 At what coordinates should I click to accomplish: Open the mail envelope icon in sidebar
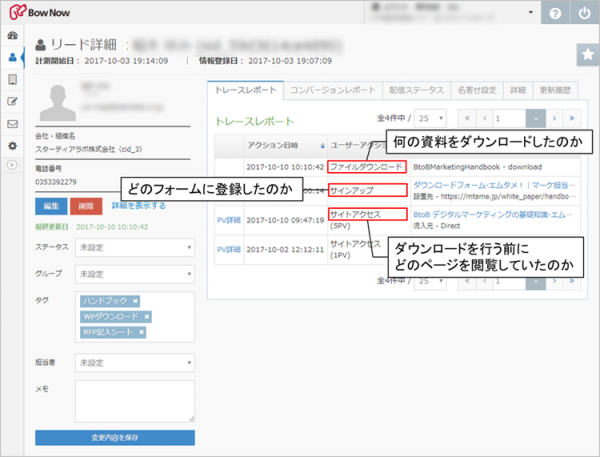click(12, 123)
